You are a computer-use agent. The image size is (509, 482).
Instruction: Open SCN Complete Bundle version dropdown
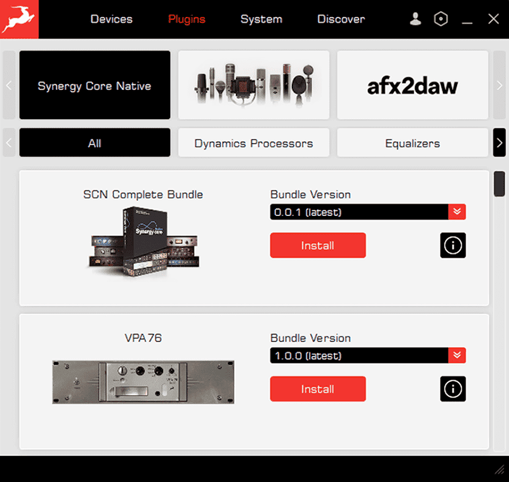[x=368, y=212]
